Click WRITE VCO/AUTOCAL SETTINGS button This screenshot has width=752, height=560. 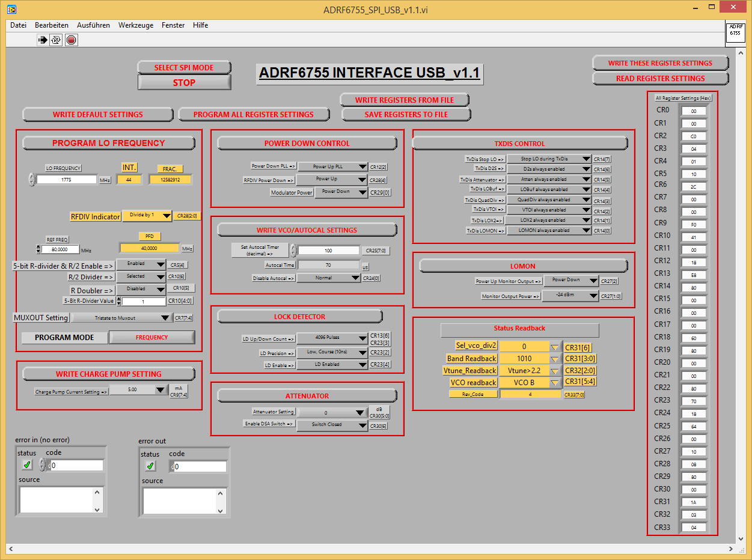point(307,230)
